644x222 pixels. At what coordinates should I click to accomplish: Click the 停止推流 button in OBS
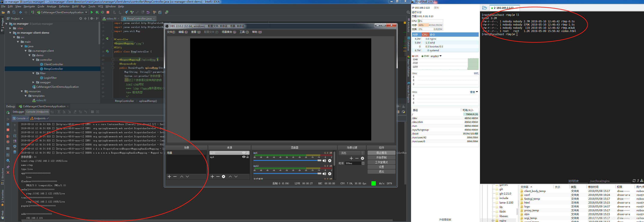[382, 153]
